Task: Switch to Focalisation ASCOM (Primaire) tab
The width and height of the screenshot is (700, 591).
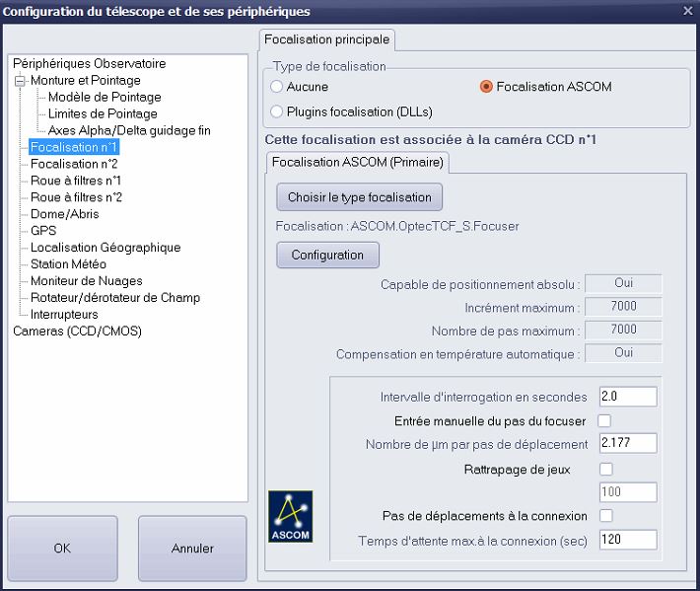Action: tap(358, 161)
